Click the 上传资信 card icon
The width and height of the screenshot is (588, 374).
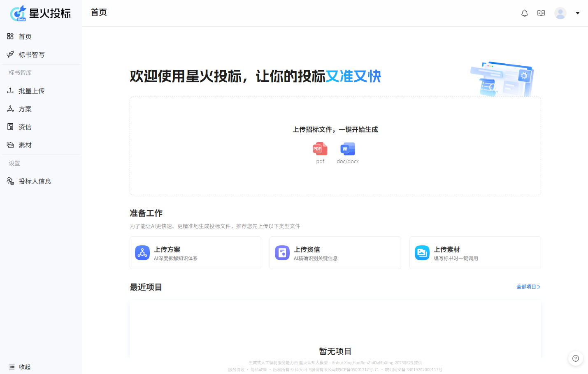[x=282, y=253]
